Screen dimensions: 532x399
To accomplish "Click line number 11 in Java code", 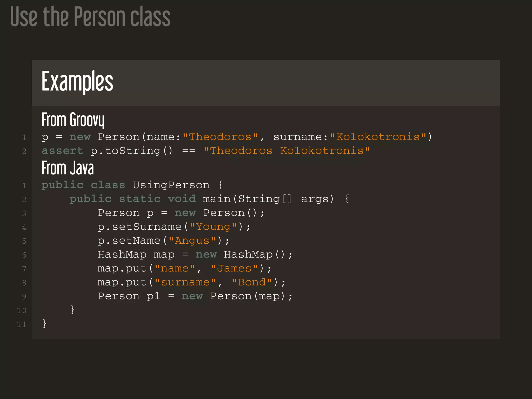I will coord(22,324).
